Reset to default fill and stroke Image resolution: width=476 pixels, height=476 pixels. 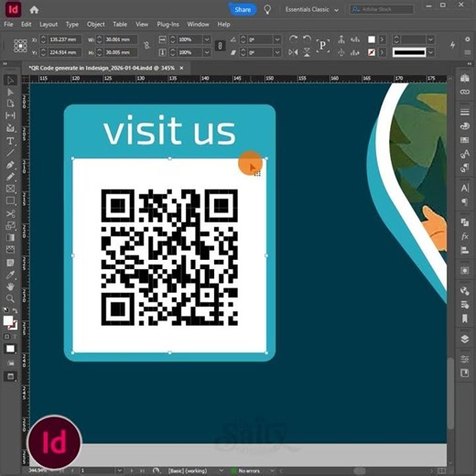click(x=5, y=310)
